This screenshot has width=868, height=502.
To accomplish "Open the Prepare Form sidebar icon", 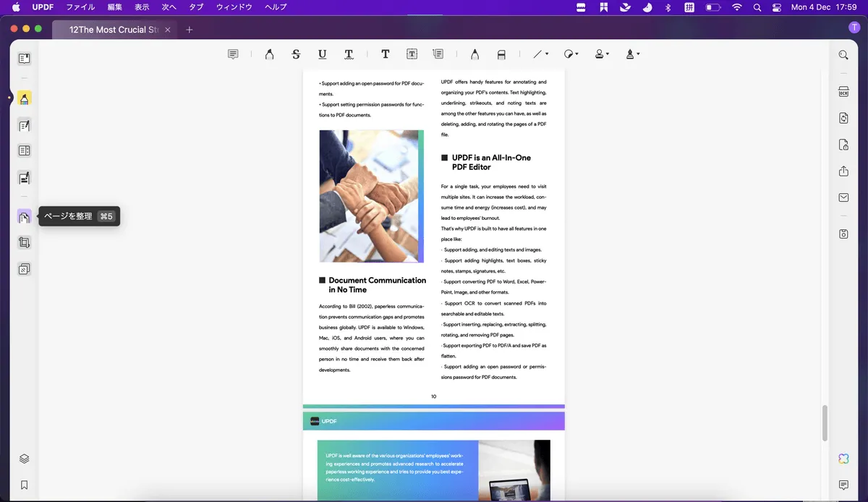I will pyautogui.click(x=24, y=151).
